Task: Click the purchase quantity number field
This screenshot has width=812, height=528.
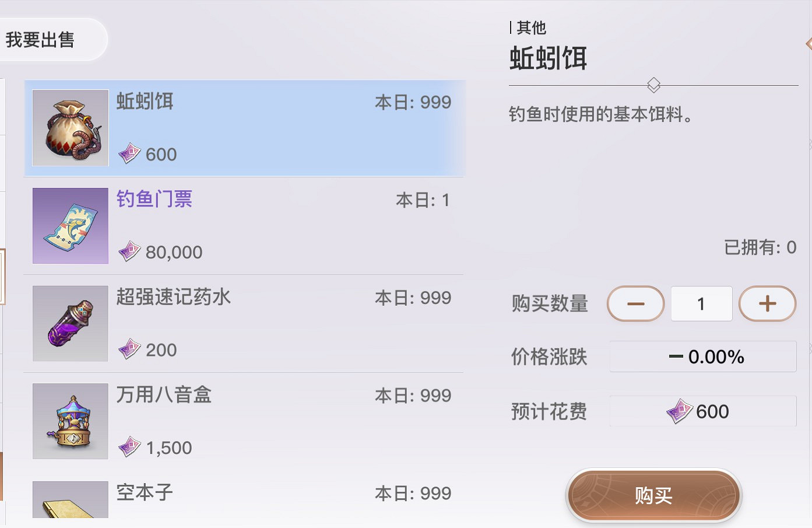Action: [x=701, y=303]
